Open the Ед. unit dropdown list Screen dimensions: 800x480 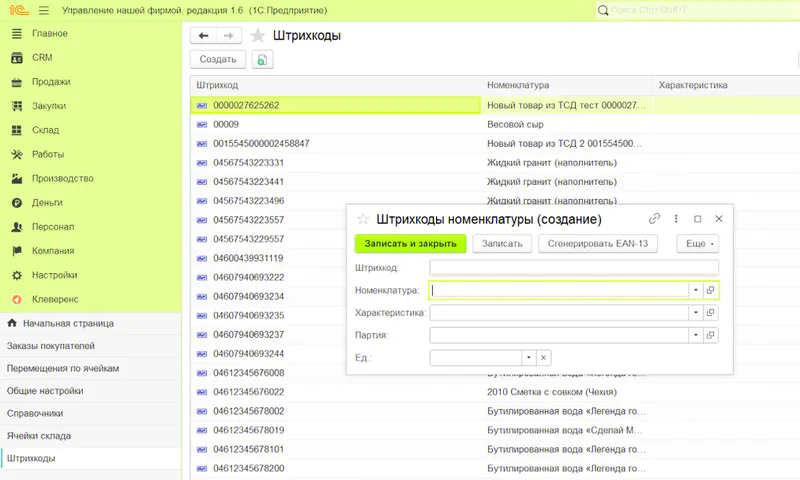pyautogui.click(x=528, y=357)
